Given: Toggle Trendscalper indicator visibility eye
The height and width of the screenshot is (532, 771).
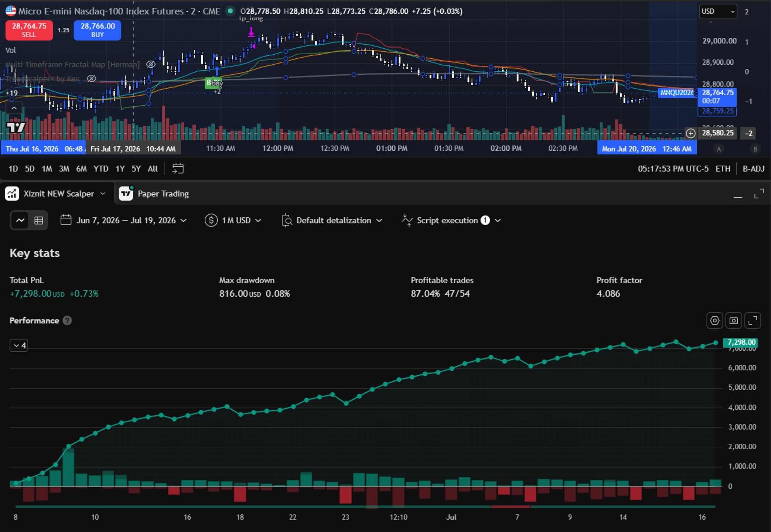Looking at the screenshot, I should pyautogui.click(x=91, y=78).
